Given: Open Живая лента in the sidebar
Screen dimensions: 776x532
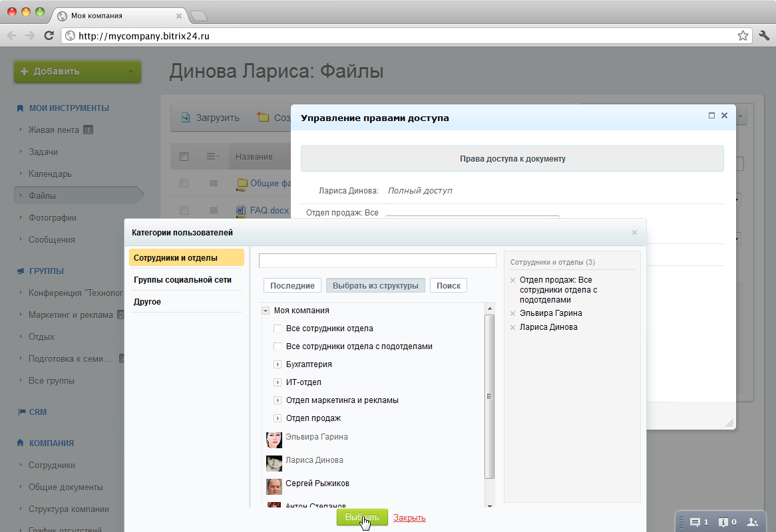Looking at the screenshot, I should click(x=53, y=130).
